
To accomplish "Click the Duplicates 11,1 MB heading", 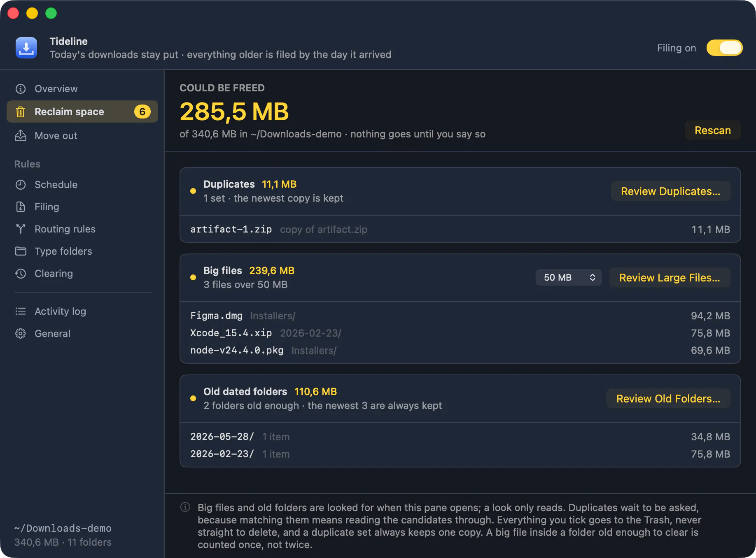I will point(250,184).
